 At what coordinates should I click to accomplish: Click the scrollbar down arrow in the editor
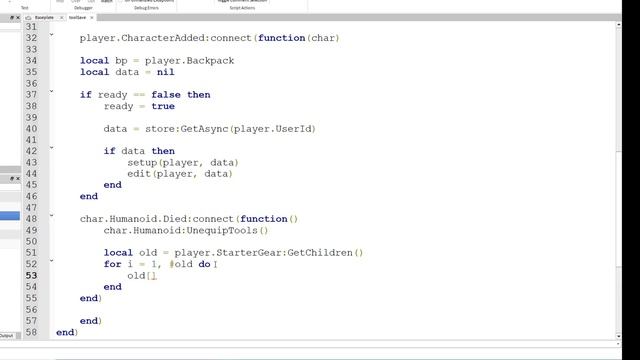click(618, 336)
